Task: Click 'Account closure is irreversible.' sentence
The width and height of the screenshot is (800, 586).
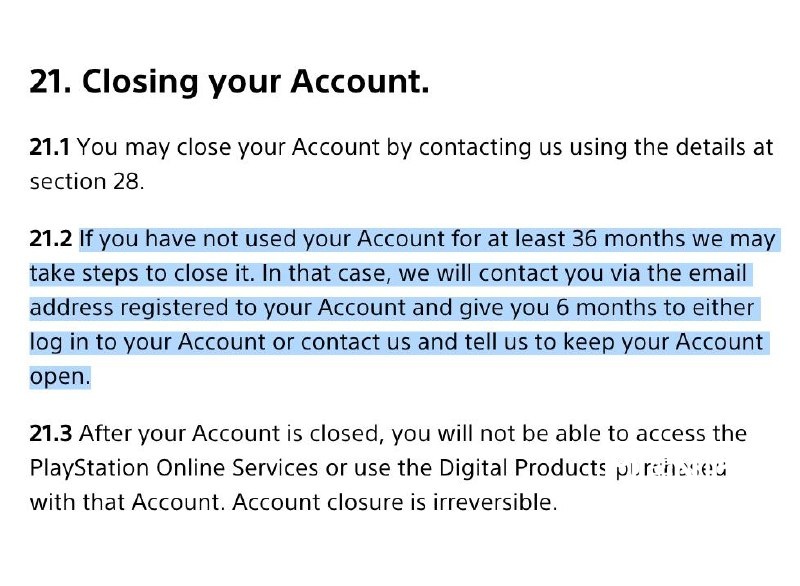Action: pos(394,502)
